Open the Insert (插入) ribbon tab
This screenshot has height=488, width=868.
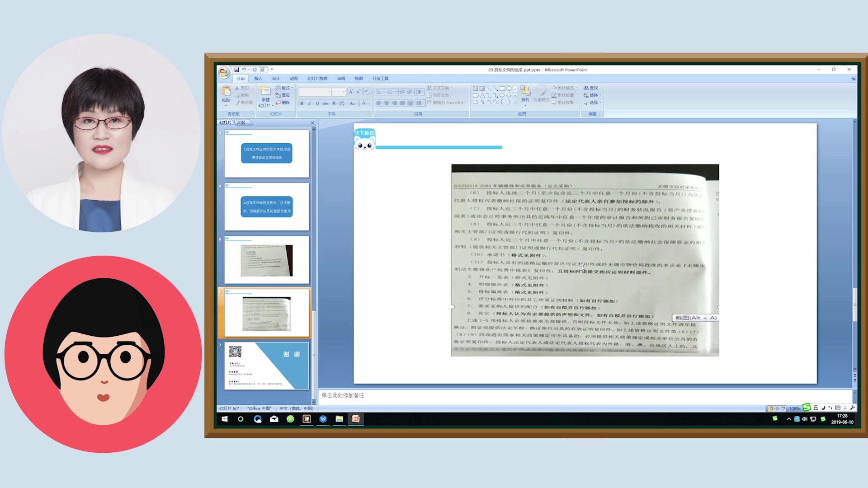click(x=258, y=79)
